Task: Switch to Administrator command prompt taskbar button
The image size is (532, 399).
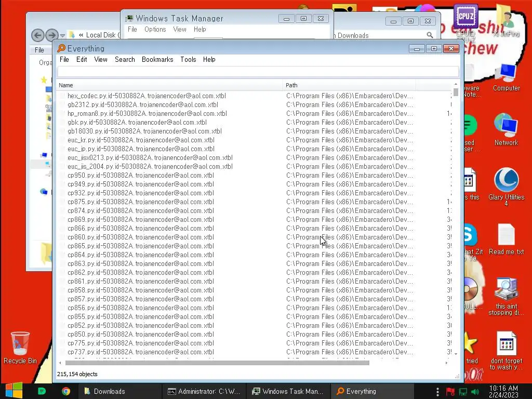Action: click(x=204, y=391)
